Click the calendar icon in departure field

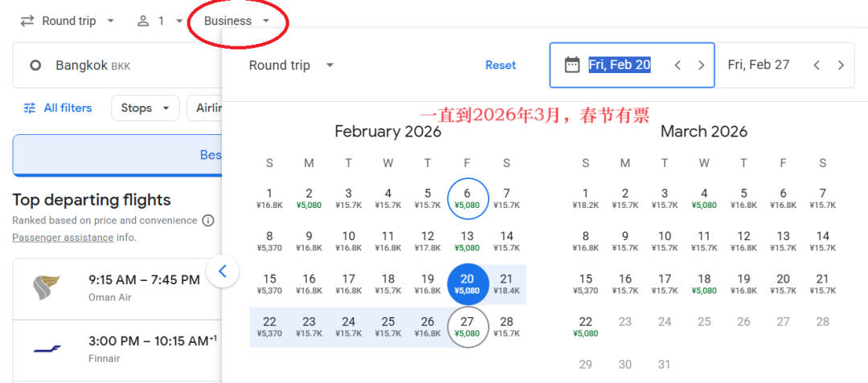pos(571,65)
